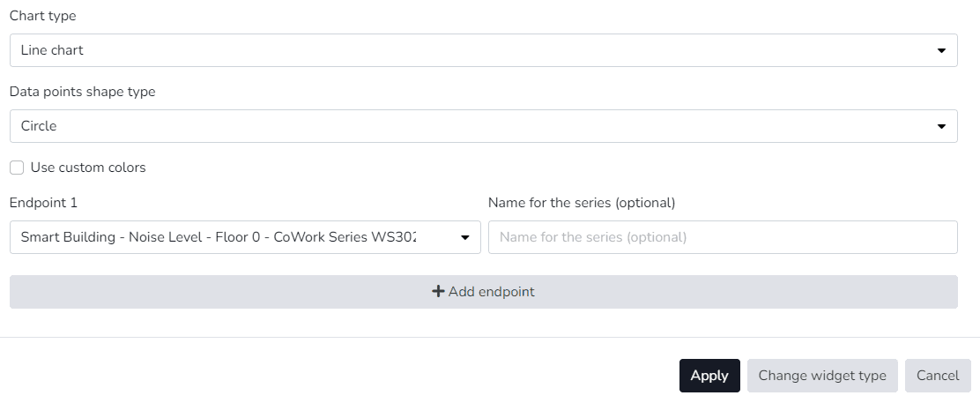The image size is (980, 403).
Task: Open the Chart type dropdown
Action: click(483, 50)
